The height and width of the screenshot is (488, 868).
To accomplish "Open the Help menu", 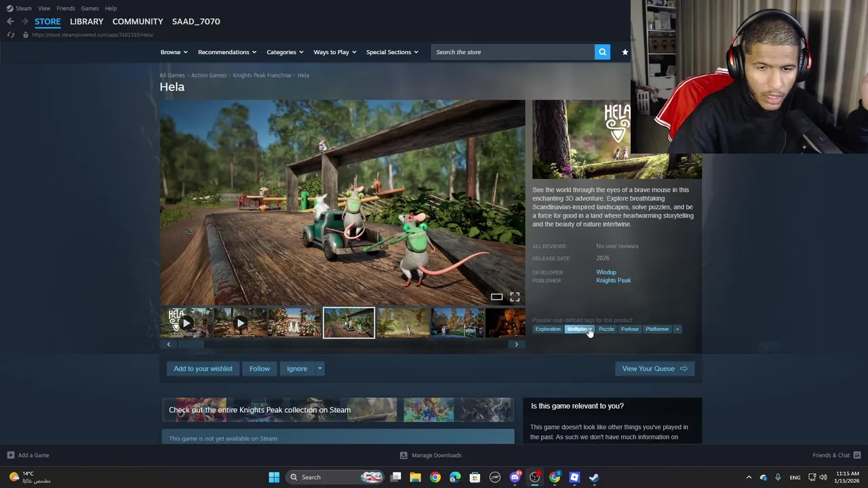I will click(x=111, y=8).
